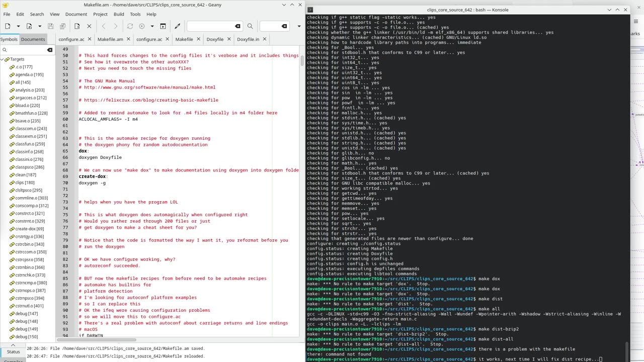Run or view the current file

click(x=163, y=26)
